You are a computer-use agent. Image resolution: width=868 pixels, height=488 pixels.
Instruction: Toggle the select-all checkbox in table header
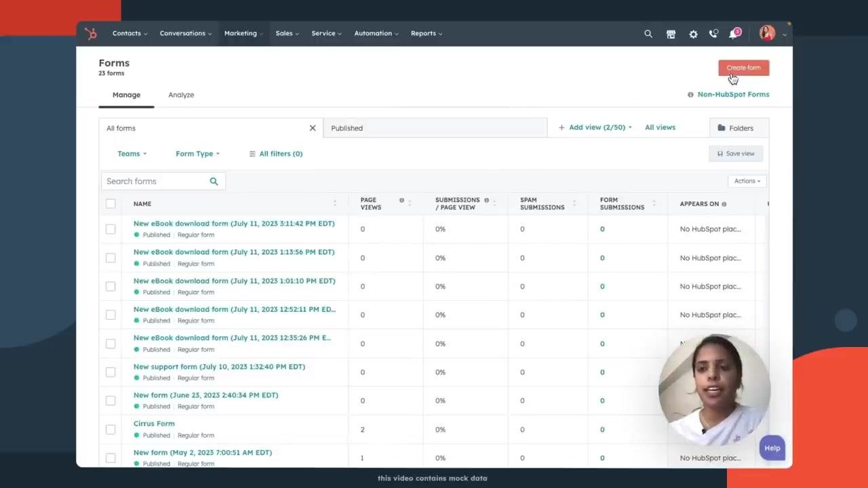(111, 203)
